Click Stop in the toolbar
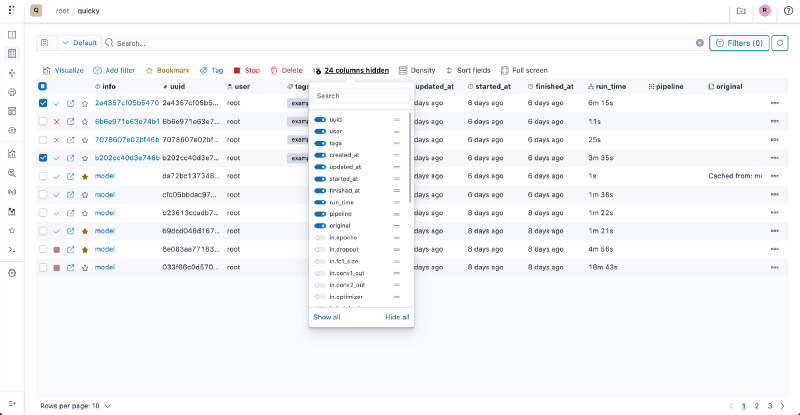 coord(247,70)
